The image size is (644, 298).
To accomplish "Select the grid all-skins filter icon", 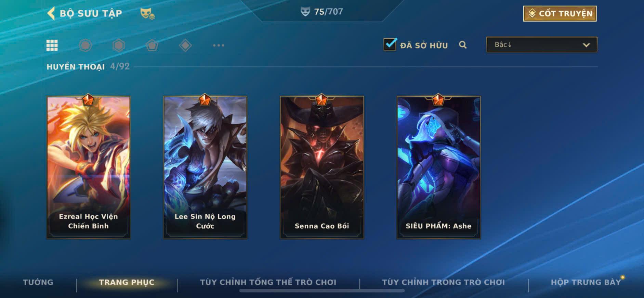I will (x=52, y=45).
